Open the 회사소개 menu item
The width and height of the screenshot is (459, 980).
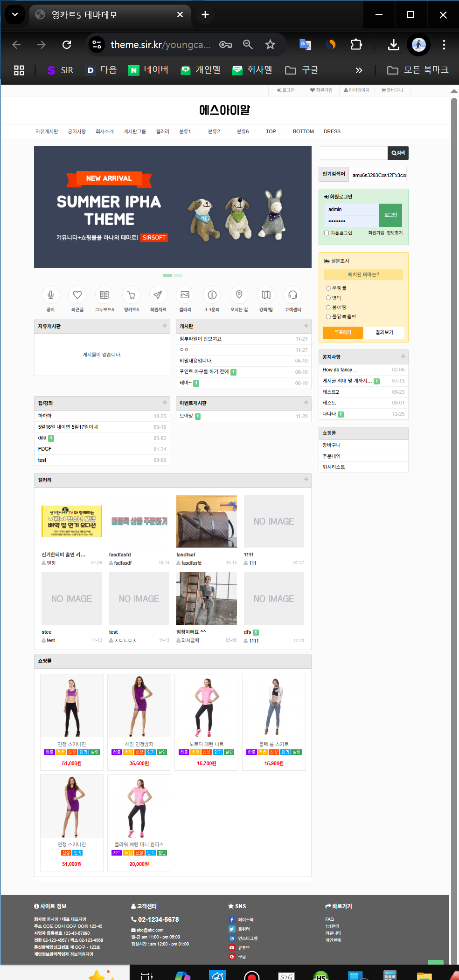click(x=104, y=131)
